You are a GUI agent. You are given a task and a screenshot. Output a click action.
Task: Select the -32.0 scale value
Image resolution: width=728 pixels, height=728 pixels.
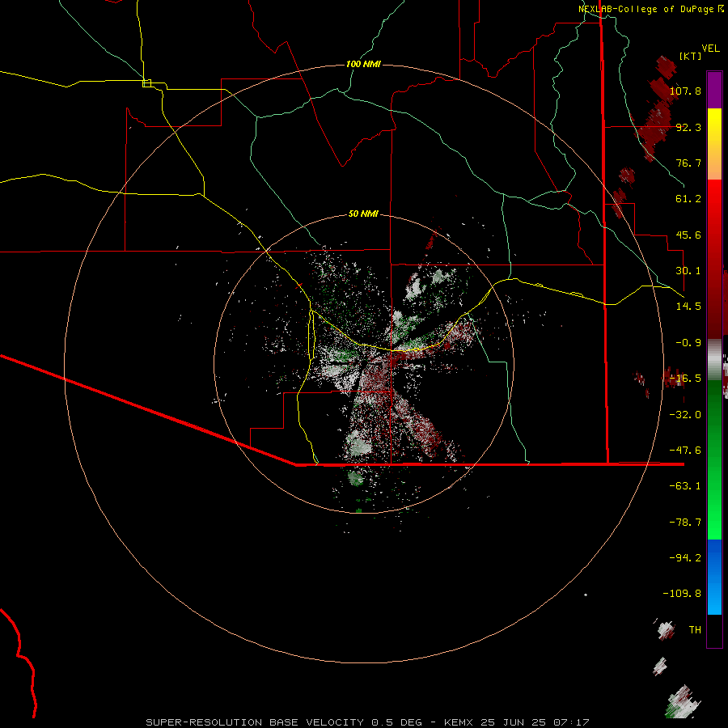pos(685,415)
